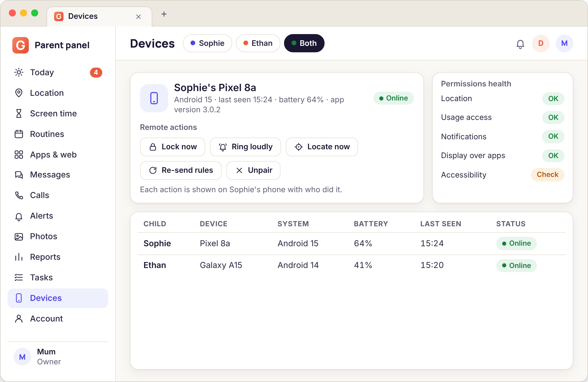The height and width of the screenshot is (382, 588).
Task: Open notifications bell in top header
Action: coord(520,44)
